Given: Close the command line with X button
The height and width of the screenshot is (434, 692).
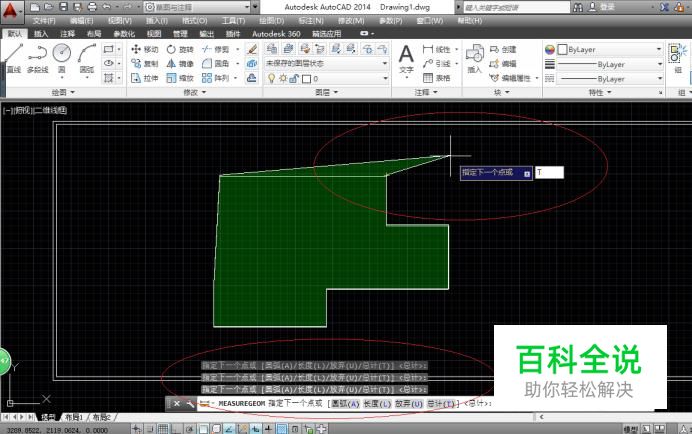Looking at the screenshot, I should tap(177, 404).
